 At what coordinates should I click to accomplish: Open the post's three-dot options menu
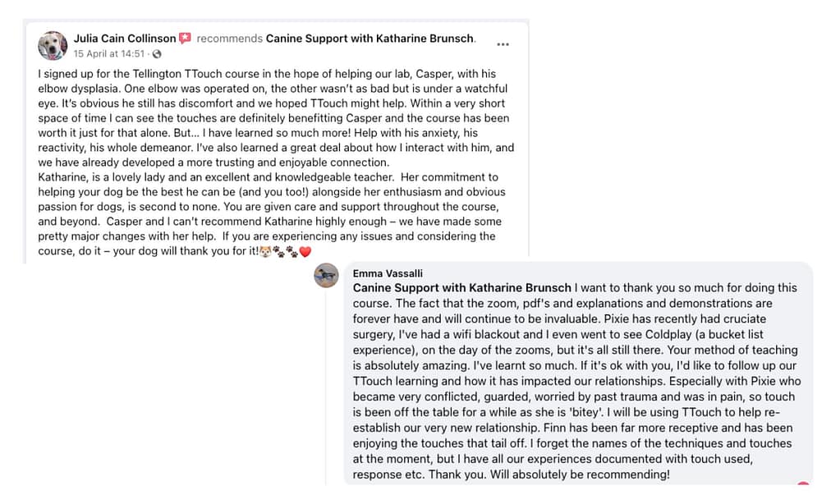click(503, 44)
